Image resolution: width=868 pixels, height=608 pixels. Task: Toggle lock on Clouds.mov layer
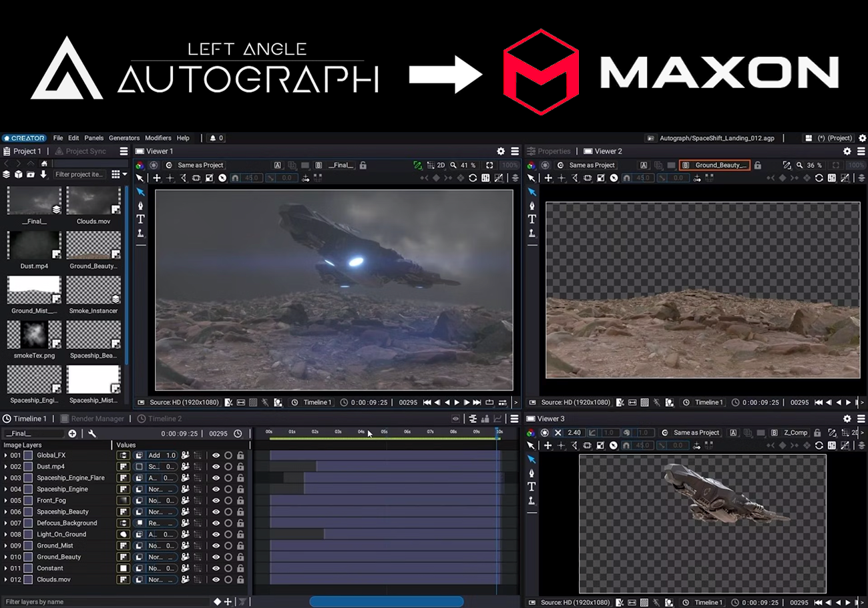pyautogui.click(x=240, y=580)
